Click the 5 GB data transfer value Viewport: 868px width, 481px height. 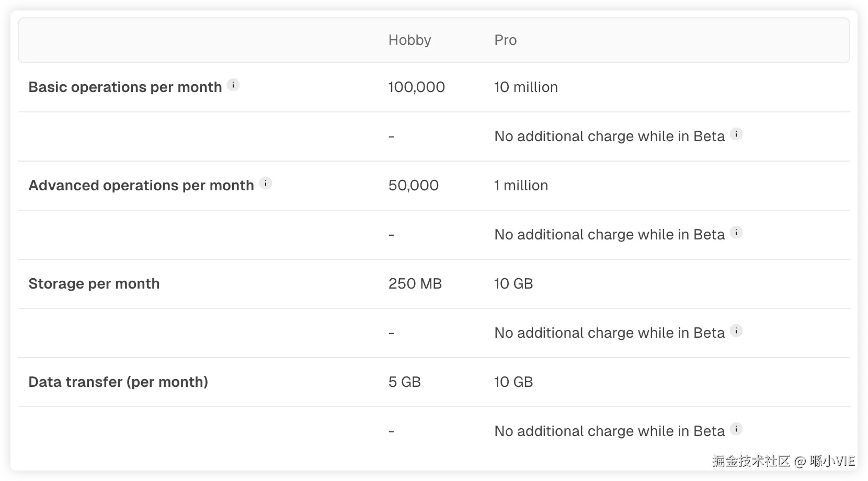pyautogui.click(x=404, y=382)
